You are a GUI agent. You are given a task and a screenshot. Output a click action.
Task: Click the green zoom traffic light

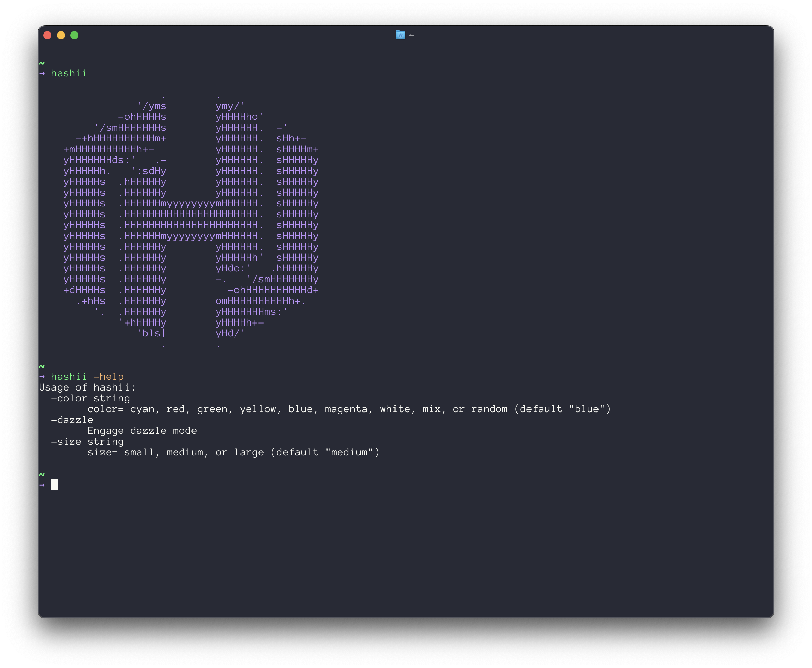(74, 35)
